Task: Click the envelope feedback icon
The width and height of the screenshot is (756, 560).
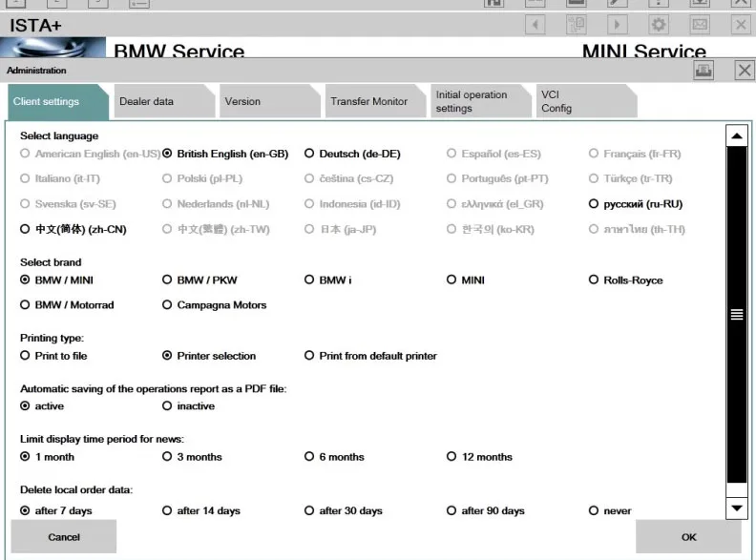Action: tap(700, 25)
